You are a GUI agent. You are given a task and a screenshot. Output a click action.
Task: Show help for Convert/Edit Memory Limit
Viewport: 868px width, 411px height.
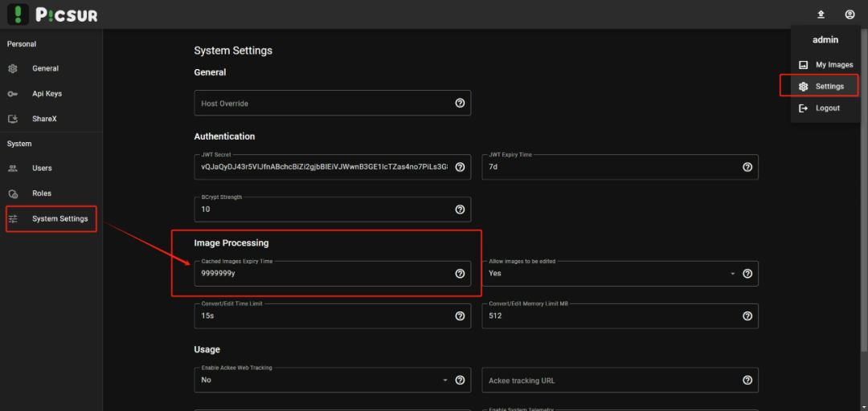747,315
